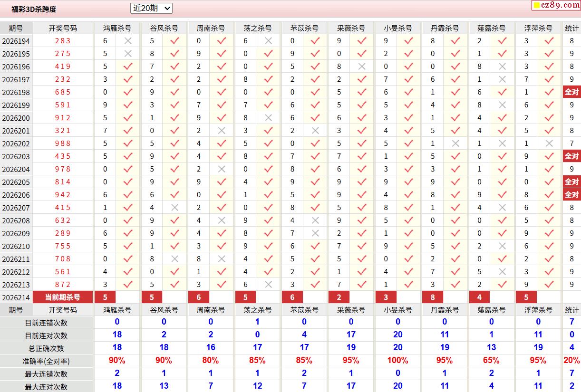Click gray cross in 采薇杀号 row 2026196
The image size is (581, 392).
tap(362, 67)
